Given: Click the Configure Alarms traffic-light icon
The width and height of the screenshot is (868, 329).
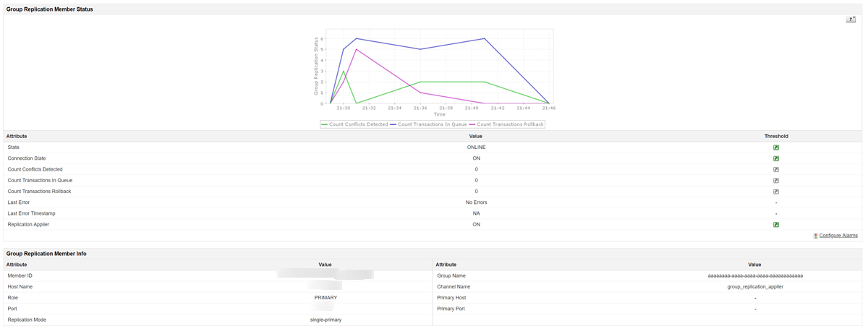Looking at the screenshot, I should click(x=815, y=236).
